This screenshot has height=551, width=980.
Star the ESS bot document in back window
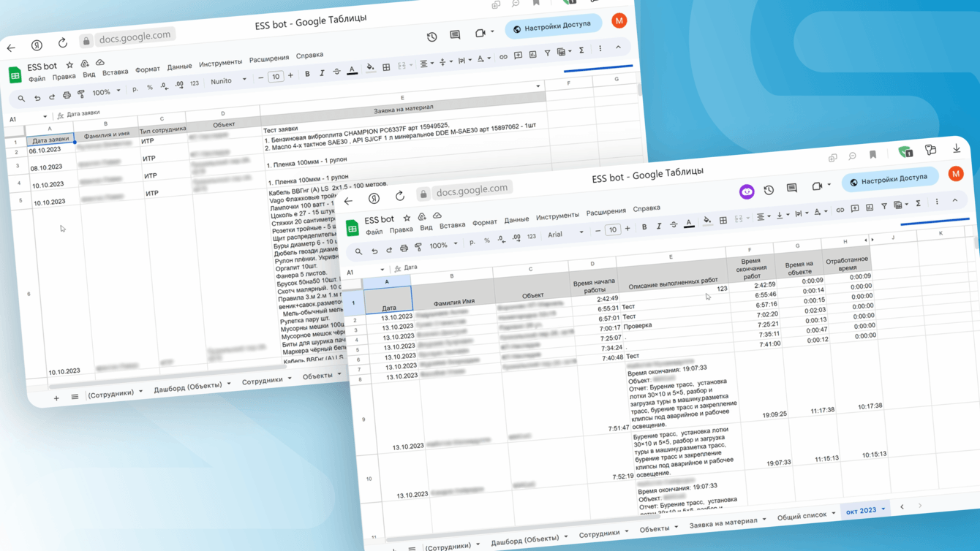(69, 65)
